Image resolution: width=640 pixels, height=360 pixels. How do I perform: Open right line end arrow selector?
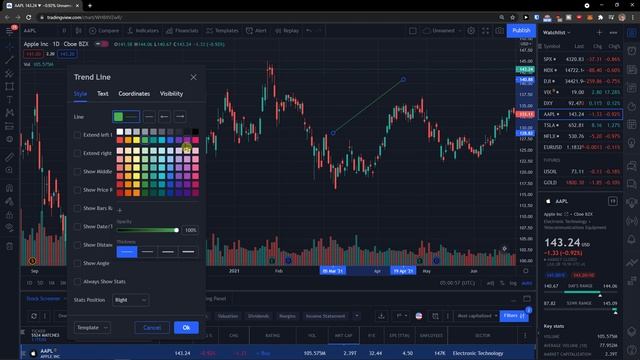[x=180, y=117]
